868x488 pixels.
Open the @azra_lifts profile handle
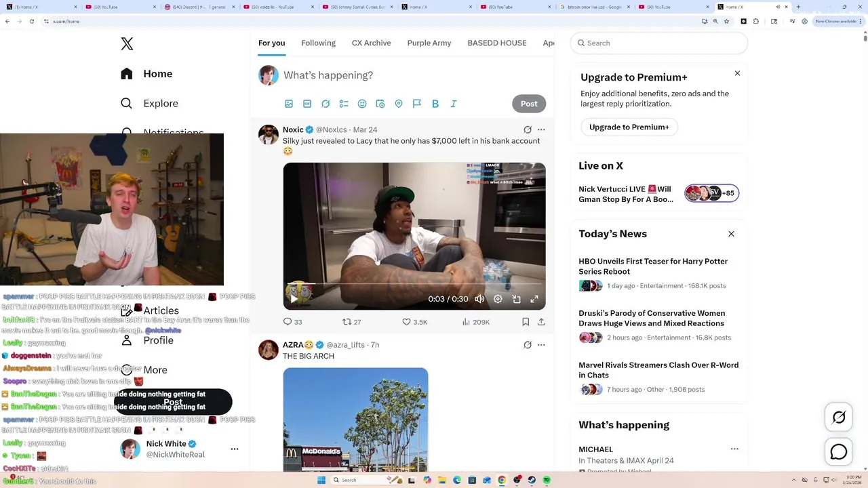point(345,344)
